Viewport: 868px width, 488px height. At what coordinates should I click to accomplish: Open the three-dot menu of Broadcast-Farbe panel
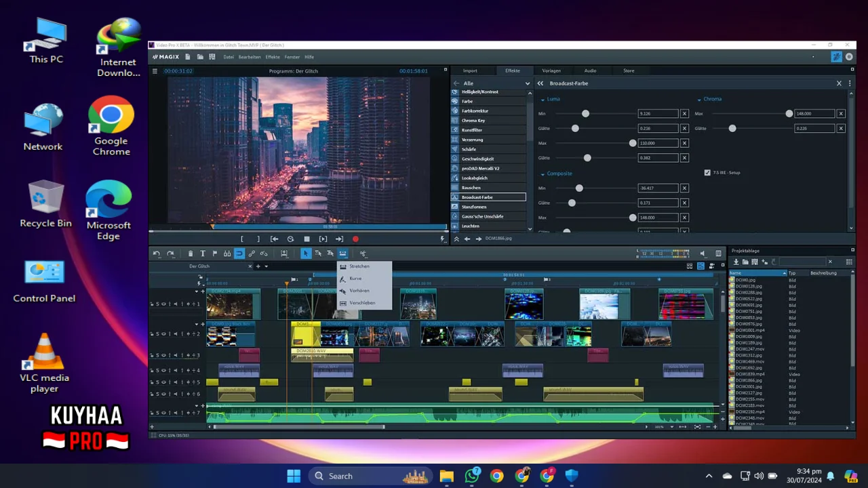point(850,83)
